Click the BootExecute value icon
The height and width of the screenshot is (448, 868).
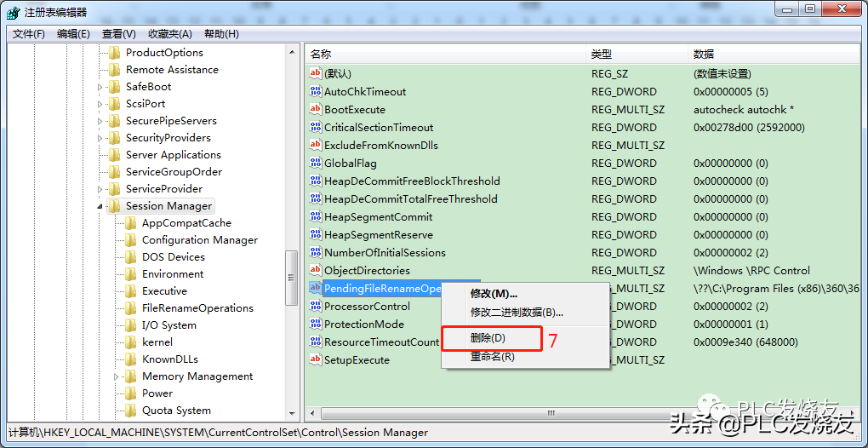(x=316, y=110)
